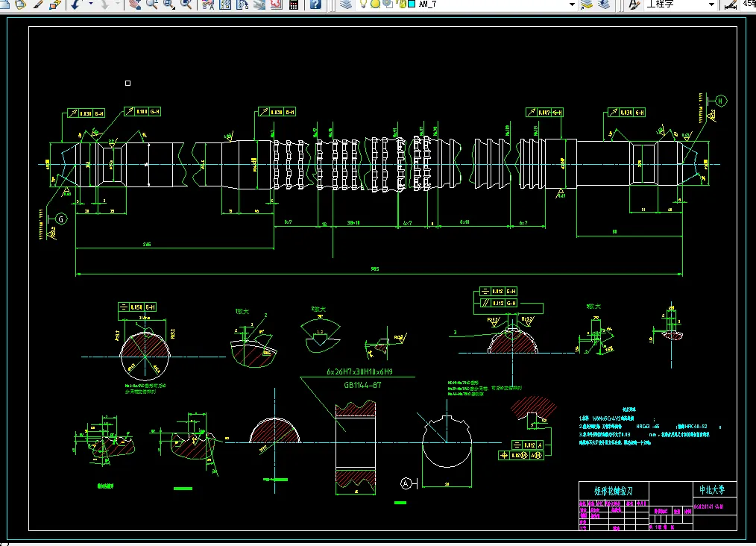Open the Tool Palettes window icon

tap(242, 4)
